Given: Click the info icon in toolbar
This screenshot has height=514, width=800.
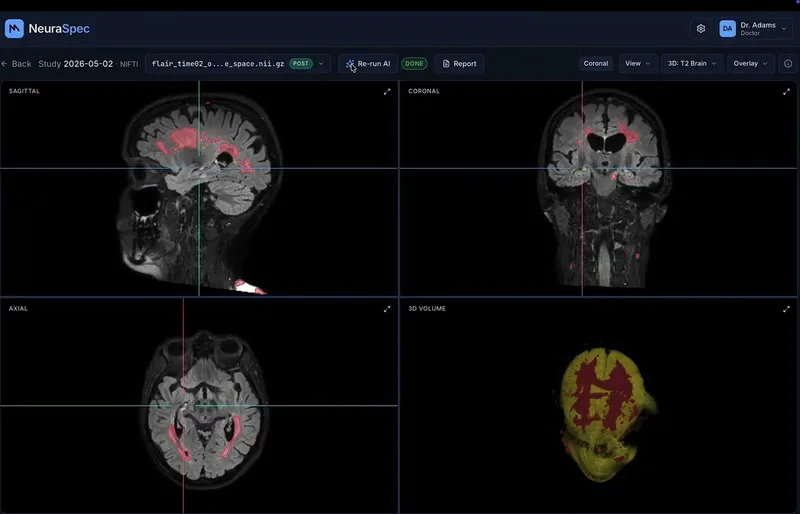Looking at the screenshot, I should coord(788,63).
